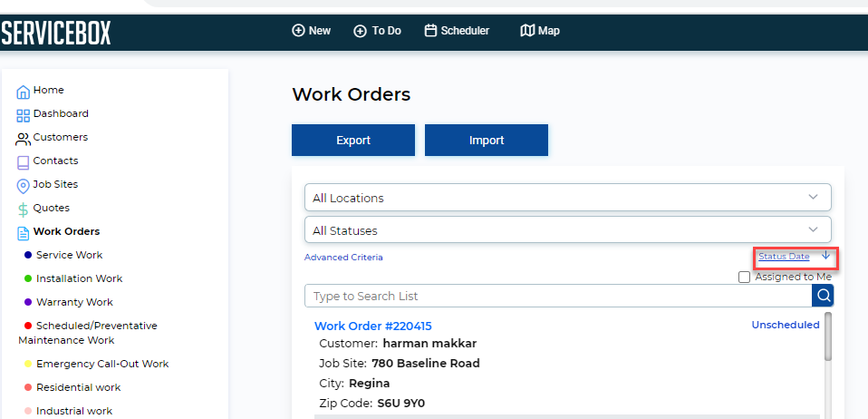The image size is (868, 419).
Task: Open Contacts in the sidebar
Action: (56, 161)
